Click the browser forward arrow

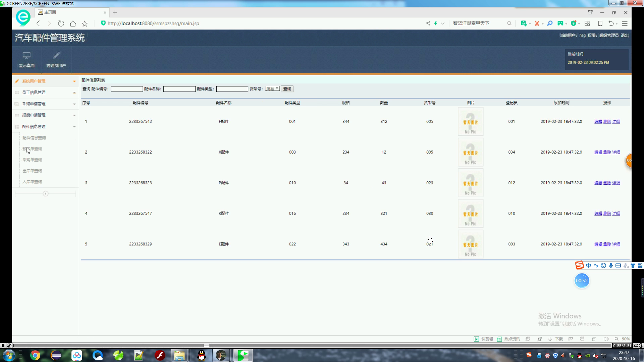(x=49, y=23)
